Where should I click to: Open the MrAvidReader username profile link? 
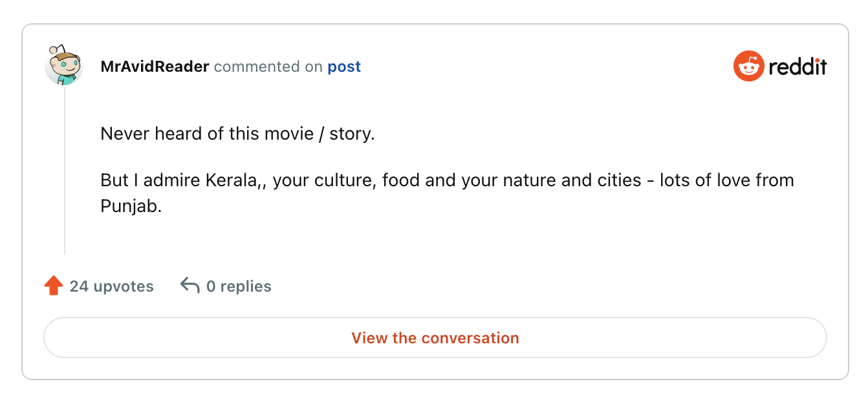pyautogui.click(x=155, y=67)
